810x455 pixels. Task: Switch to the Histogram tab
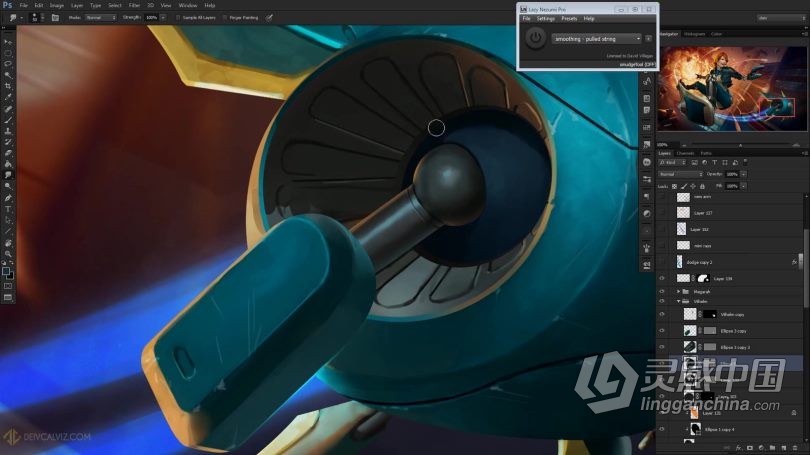[x=694, y=34]
